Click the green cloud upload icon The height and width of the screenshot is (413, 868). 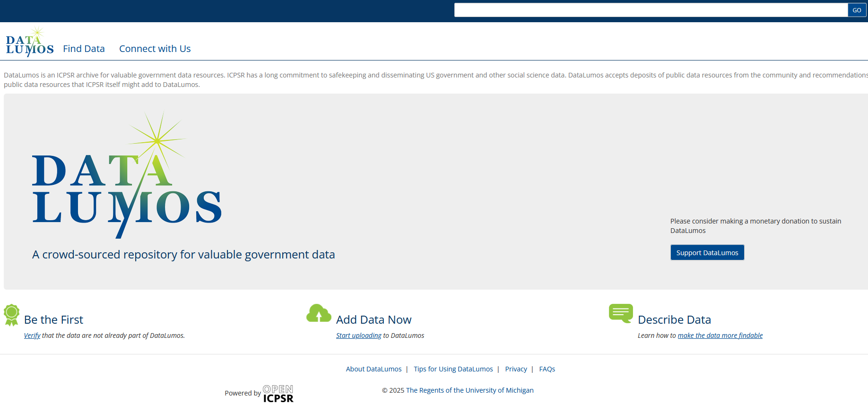point(319,313)
